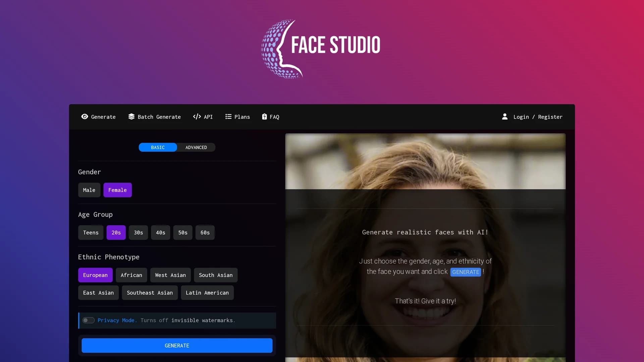Screen dimensions: 644x362
Task: Select Southeast Asian ethnic phenotype
Action: [x=150, y=293]
